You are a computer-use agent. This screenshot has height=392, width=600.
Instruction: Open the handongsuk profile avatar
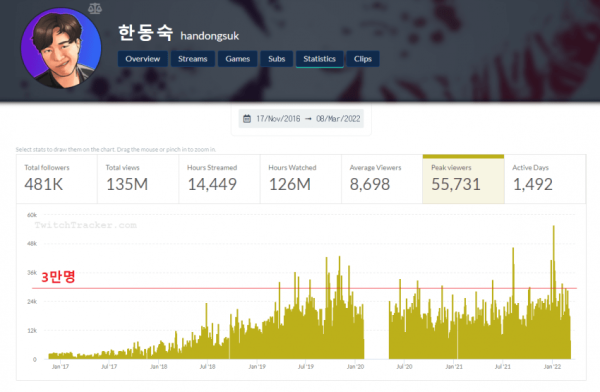(61, 48)
